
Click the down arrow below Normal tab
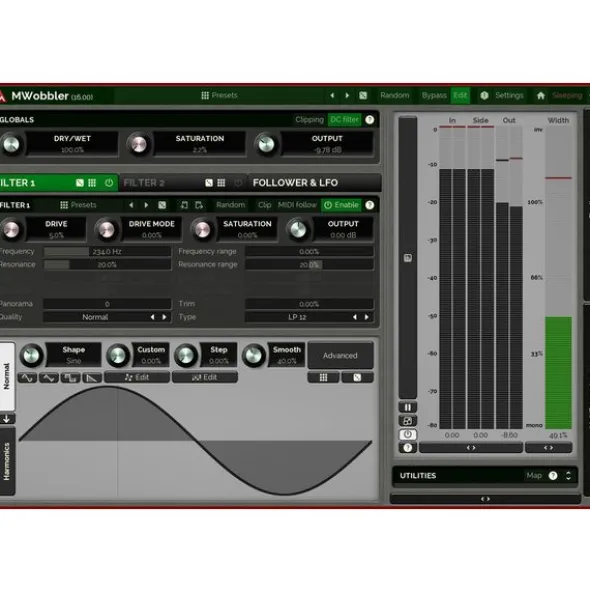7,419
